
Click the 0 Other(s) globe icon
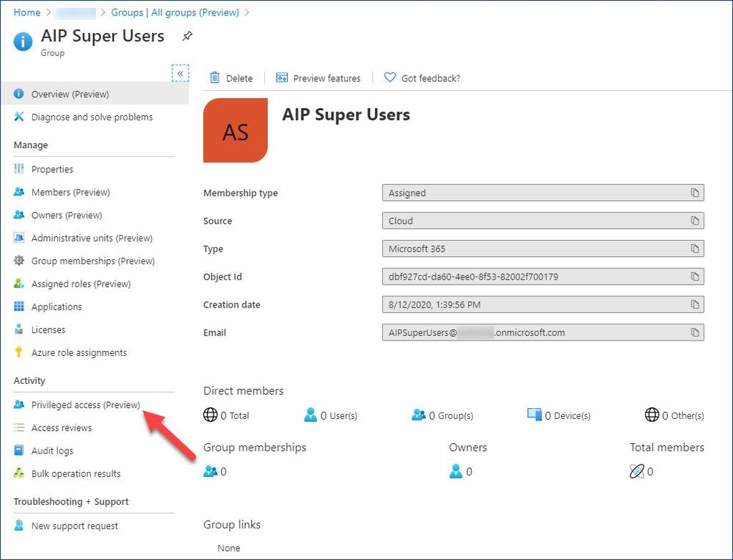[652, 415]
